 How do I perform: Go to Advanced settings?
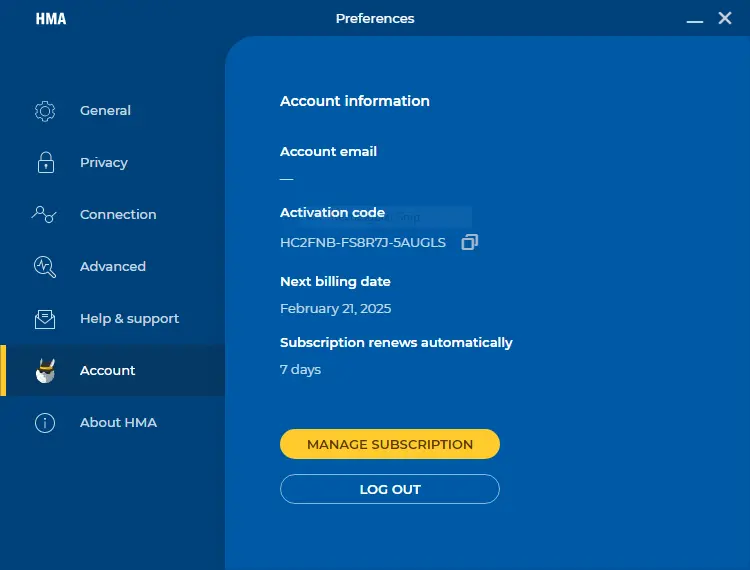click(112, 267)
